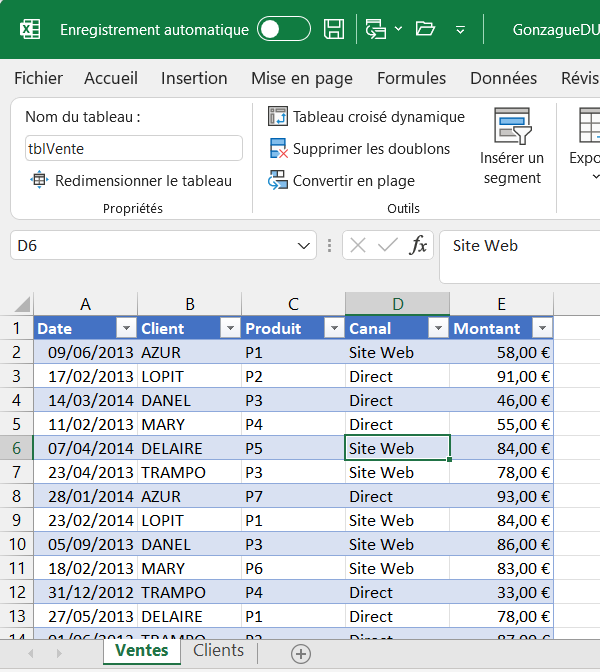This screenshot has width=600, height=672.
Task: Click cell with 86,00 €
Action: coord(501,544)
